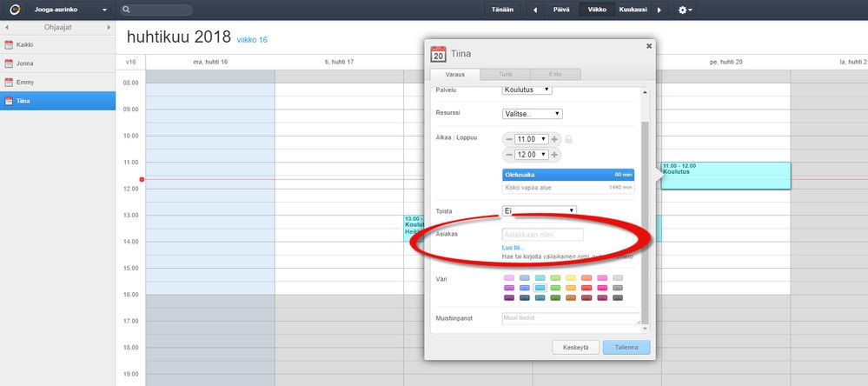Pick the light yellow color swatch
This screenshot has width=868, height=386.
tap(572, 278)
